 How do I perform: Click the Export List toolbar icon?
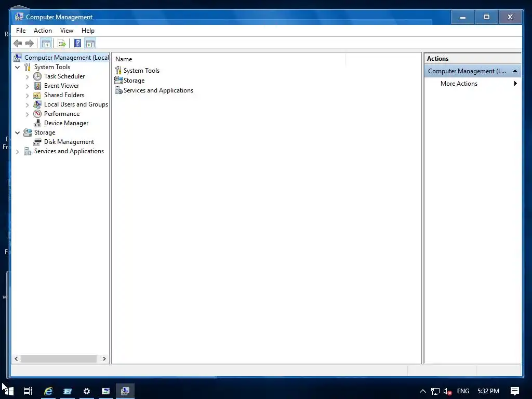point(61,44)
